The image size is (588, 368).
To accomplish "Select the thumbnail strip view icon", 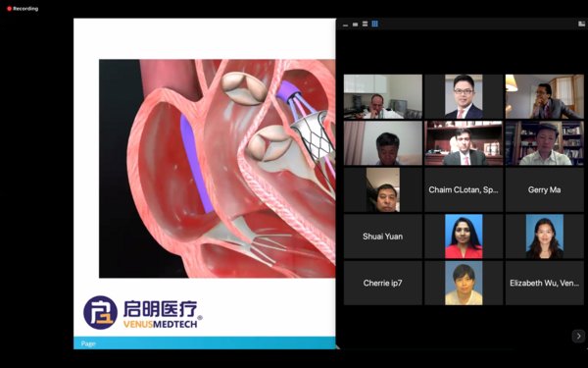I will tap(365, 25).
